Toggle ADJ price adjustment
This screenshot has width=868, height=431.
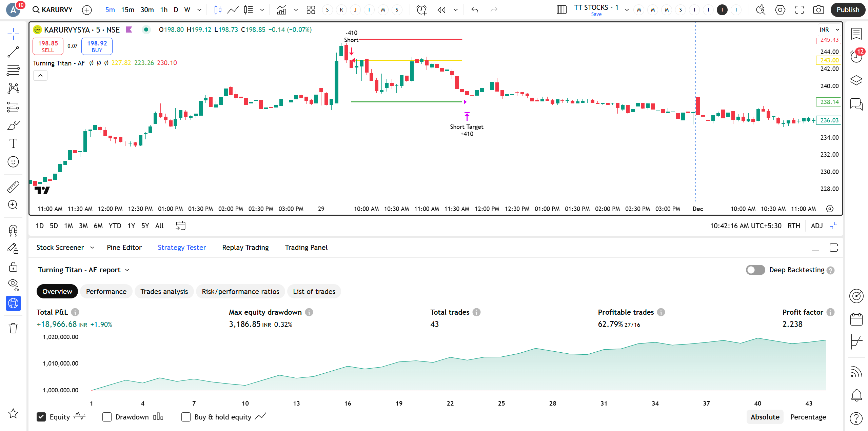pos(817,226)
